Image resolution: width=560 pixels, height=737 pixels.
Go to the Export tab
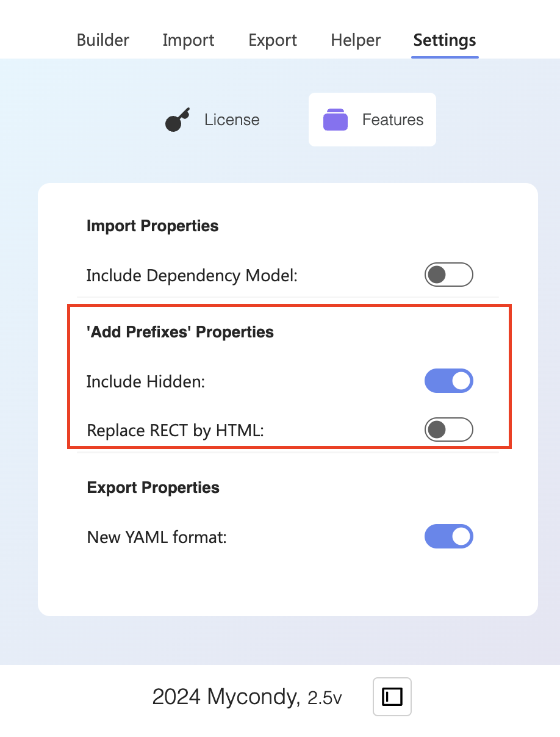[x=273, y=40]
